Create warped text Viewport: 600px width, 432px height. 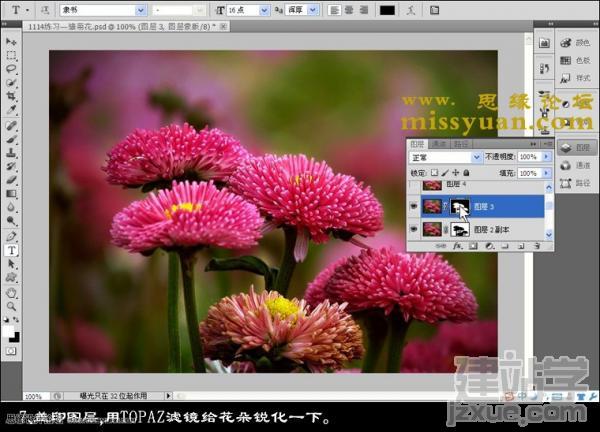click(x=411, y=10)
